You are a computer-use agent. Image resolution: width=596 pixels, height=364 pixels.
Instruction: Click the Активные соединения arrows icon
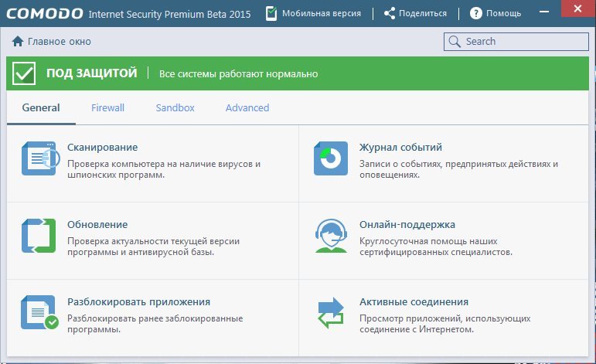(x=331, y=313)
